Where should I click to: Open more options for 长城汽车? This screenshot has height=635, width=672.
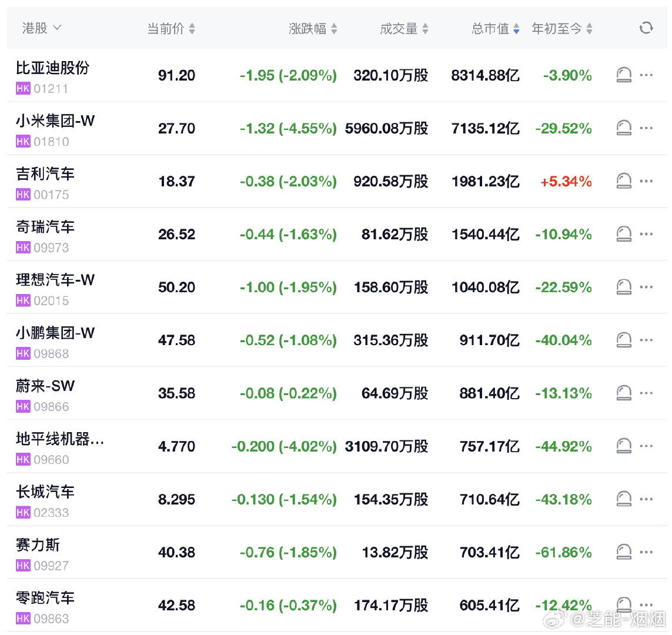tap(646, 499)
